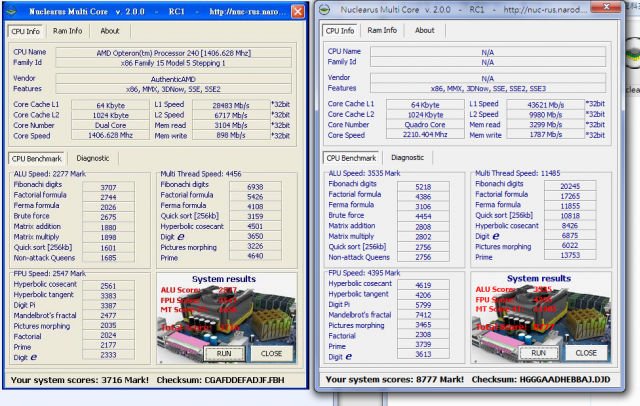Viewport: 640px width, 406px height.
Task: Click checksum text HGGGAADHEBBAJ.DJD
Action: tap(564, 379)
